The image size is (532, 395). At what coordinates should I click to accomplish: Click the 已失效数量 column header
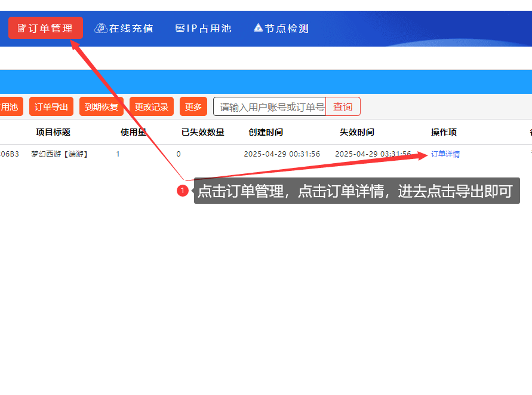[203, 132]
